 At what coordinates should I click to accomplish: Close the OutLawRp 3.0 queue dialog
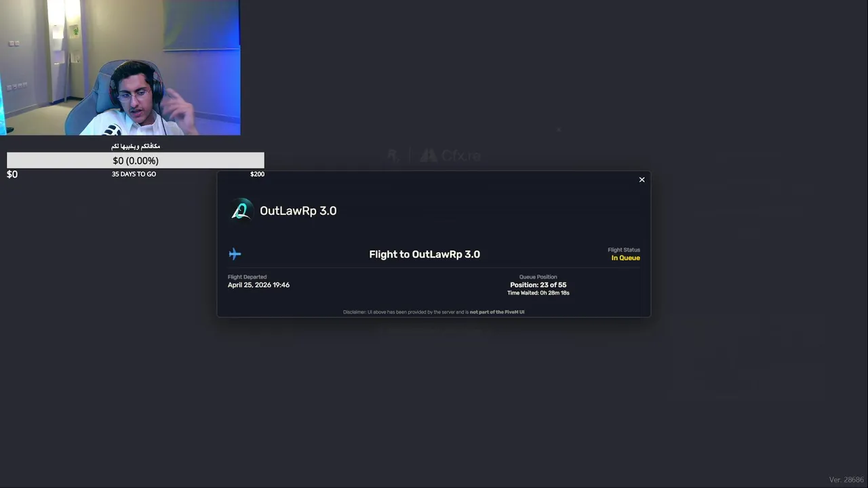(x=642, y=180)
